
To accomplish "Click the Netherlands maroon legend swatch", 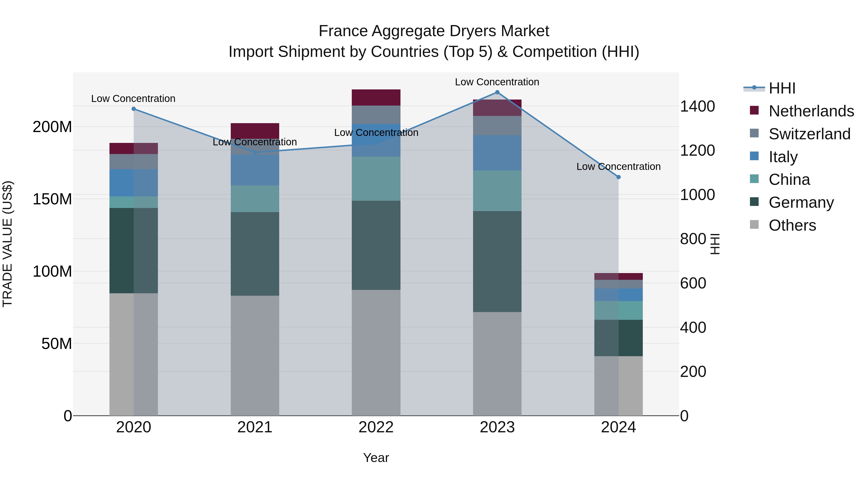I will (x=754, y=110).
